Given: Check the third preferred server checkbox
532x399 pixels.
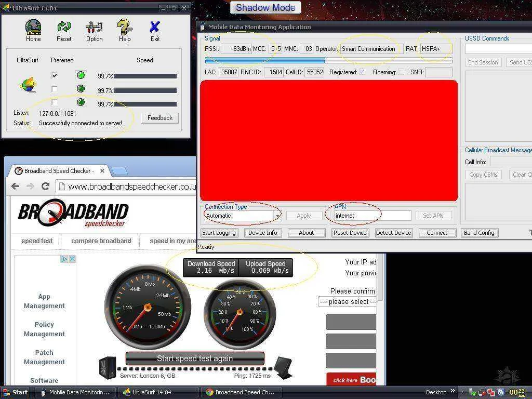Looking at the screenshot, I should (x=54, y=102).
